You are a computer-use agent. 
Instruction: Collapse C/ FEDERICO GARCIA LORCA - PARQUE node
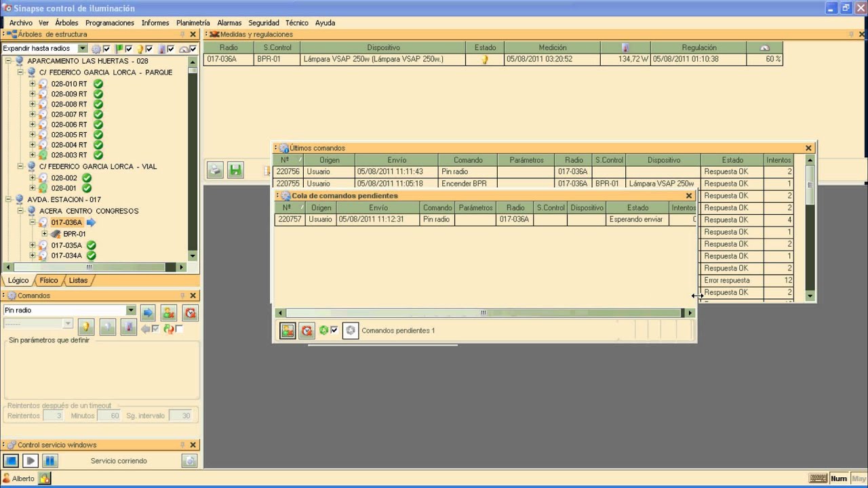point(21,73)
